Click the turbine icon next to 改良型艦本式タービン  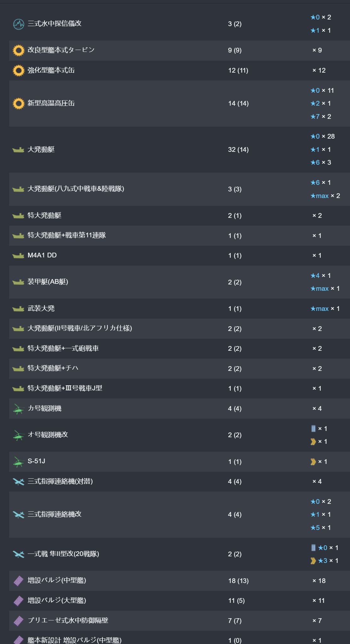coord(19,50)
